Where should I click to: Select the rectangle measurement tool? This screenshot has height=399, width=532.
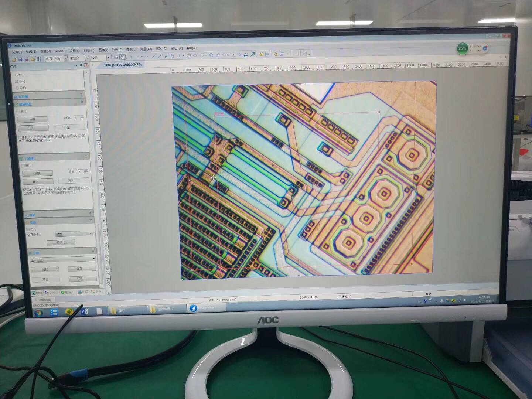coord(189,55)
